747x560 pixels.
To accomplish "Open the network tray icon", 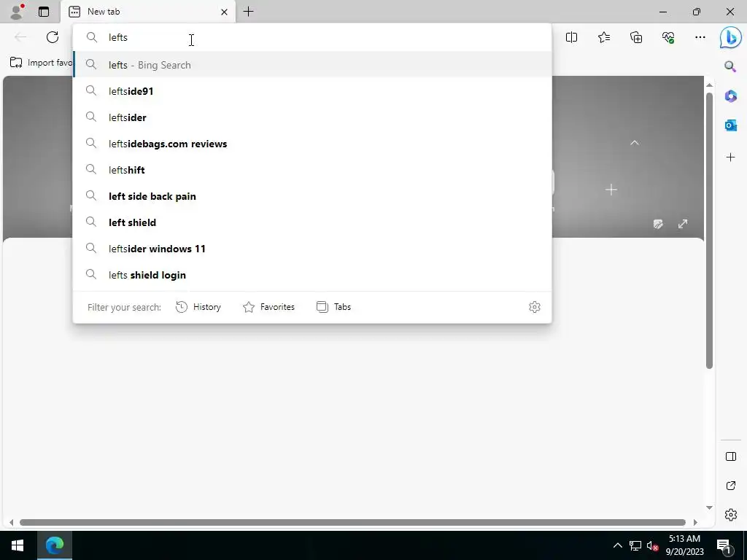I will tap(635, 545).
